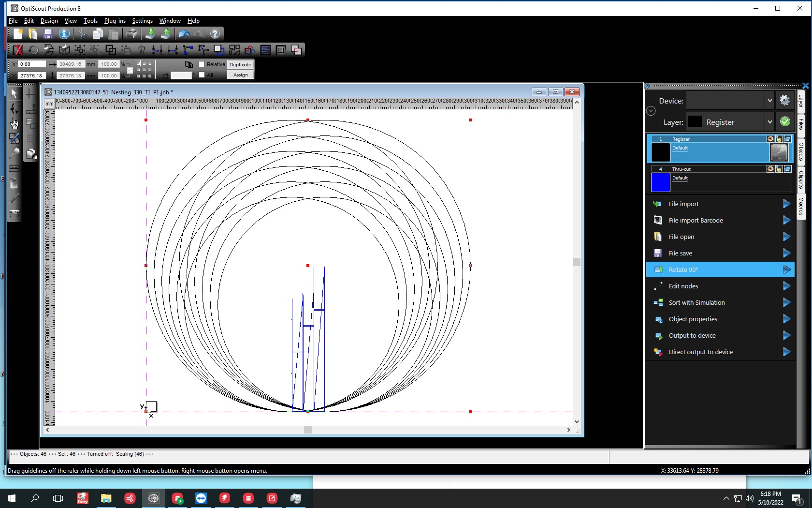Enable the Relative checkbox
The image size is (812, 508).
pyautogui.click(x=202, y=64)
